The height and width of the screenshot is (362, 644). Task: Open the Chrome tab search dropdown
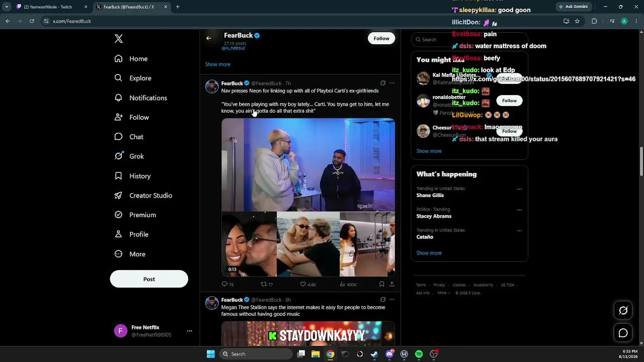click(x=6, y=7)
